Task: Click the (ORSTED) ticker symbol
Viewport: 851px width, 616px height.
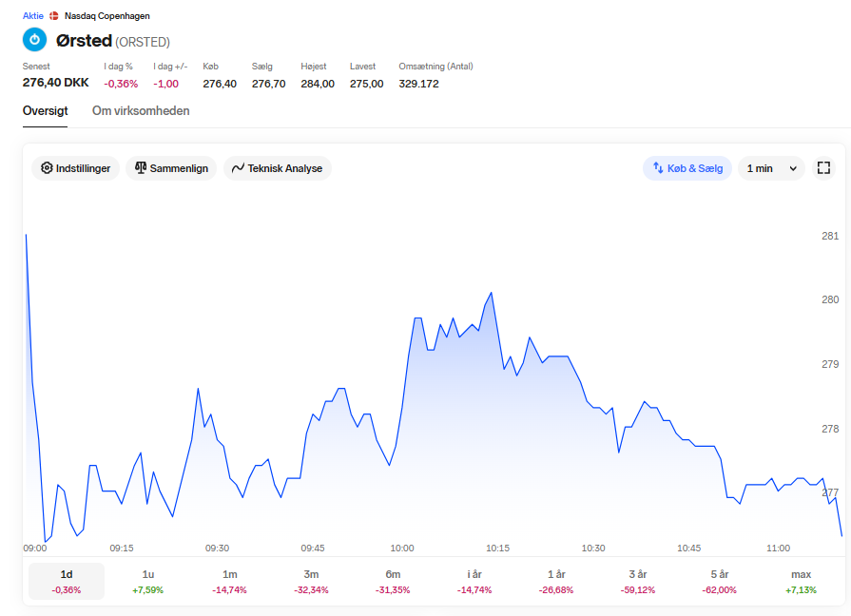Action: pyautogui.click(x=143, y=43)
